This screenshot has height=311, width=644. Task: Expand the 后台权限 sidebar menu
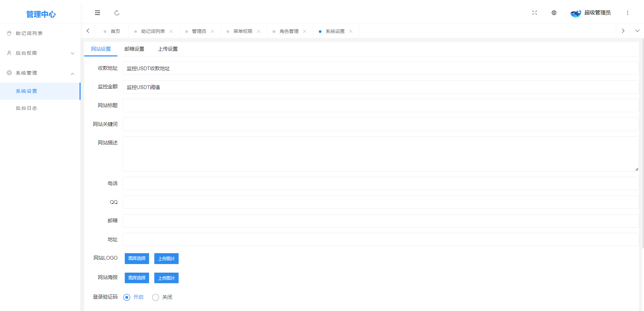click(40, 53)
